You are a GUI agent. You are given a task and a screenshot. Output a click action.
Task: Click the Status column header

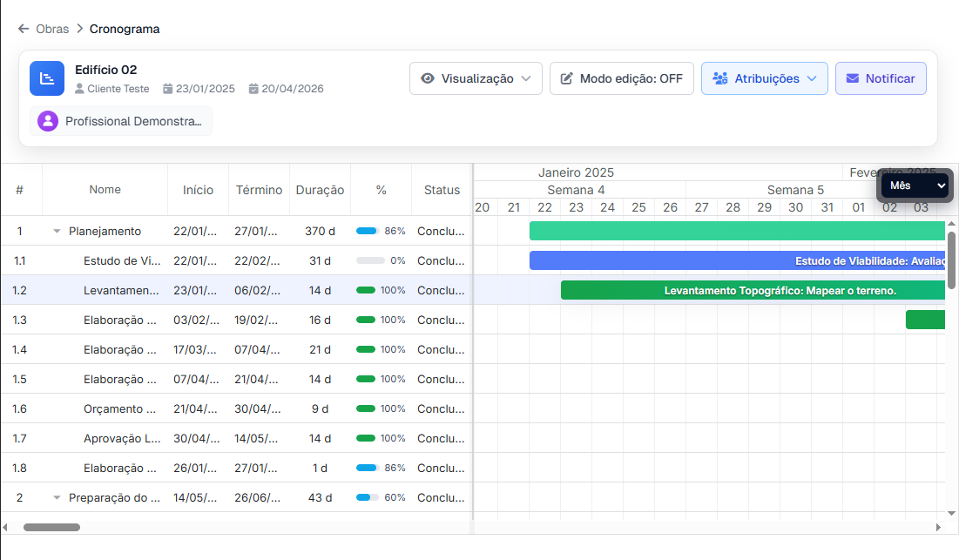[442, 190]
